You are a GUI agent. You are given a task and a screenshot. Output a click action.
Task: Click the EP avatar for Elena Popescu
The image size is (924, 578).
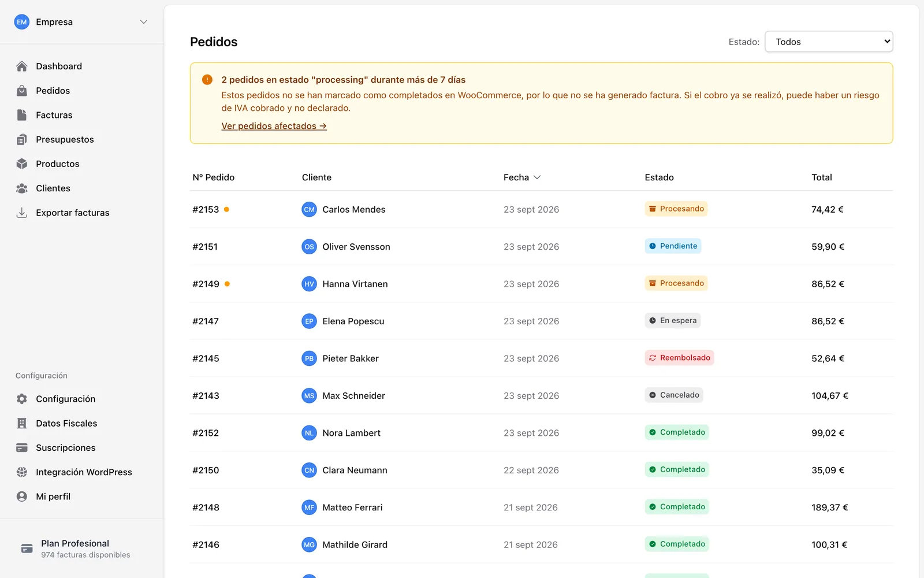[x=310, y=321]
